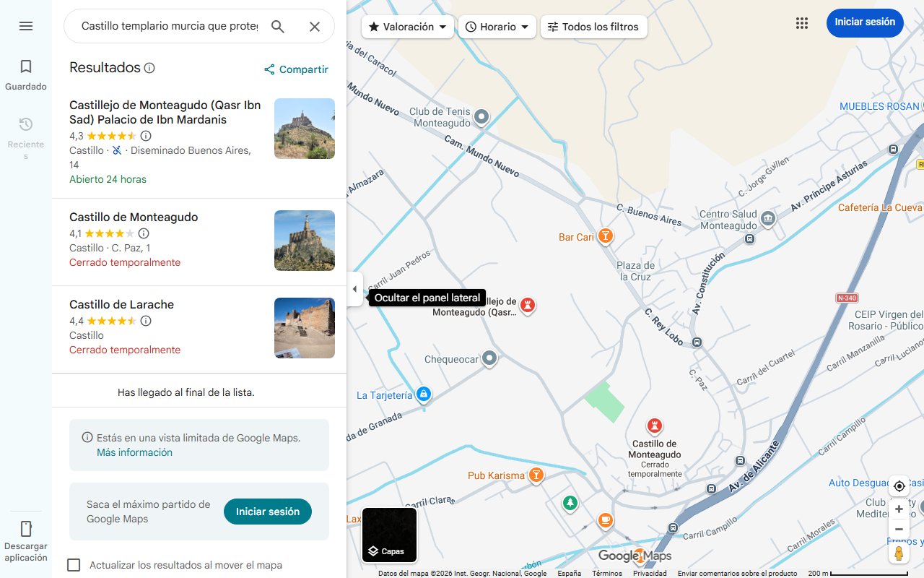Zoom out on the map

click(899, 530)
